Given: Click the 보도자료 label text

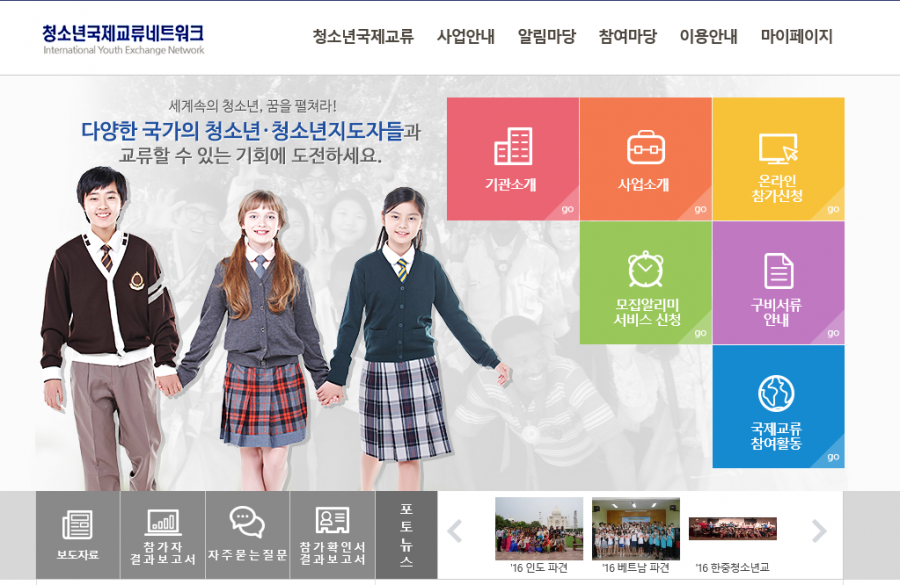Looking at the screenshot, I should (x=77, y=555).
